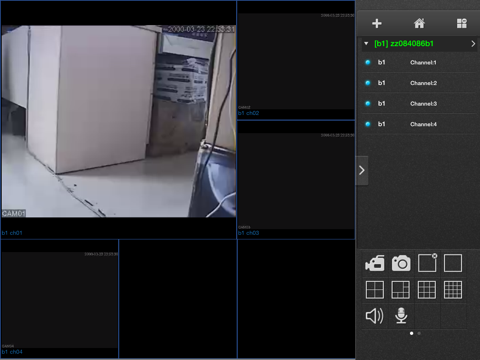Click the plus add-device icon
Screen dimensions: 480x360
tap(377, 23)
